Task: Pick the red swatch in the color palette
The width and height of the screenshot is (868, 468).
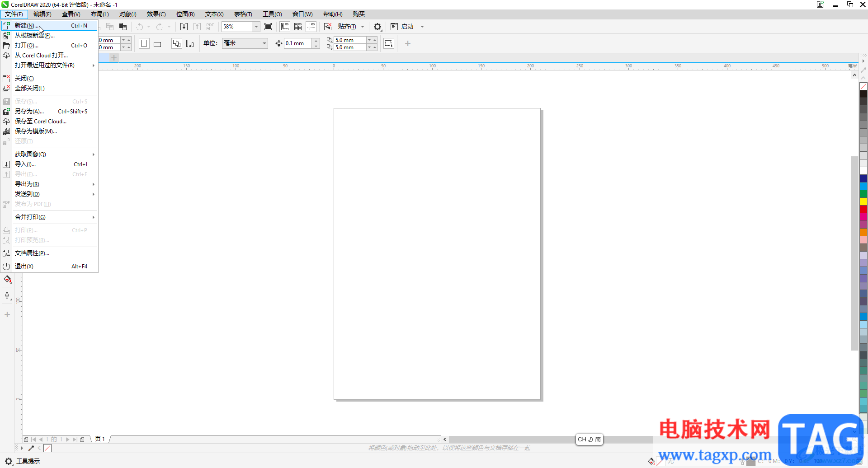Action: point(863,209)
